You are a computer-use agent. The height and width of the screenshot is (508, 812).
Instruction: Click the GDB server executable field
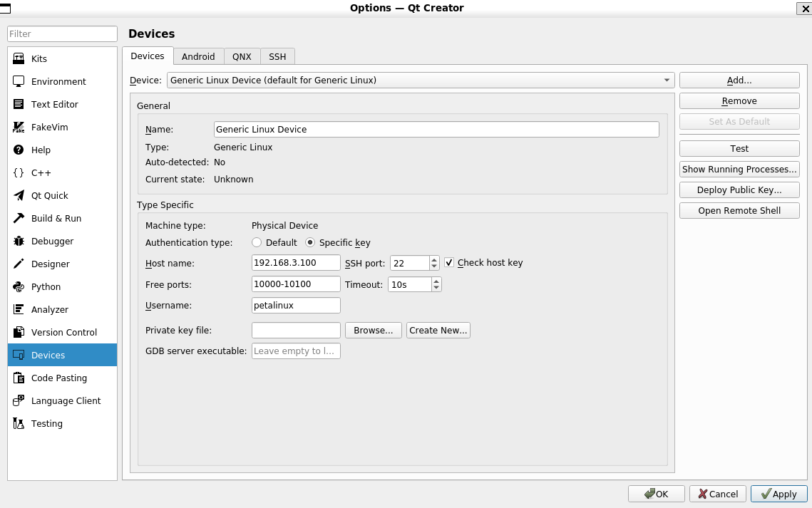pyautogui.click(x=296, y=351)
